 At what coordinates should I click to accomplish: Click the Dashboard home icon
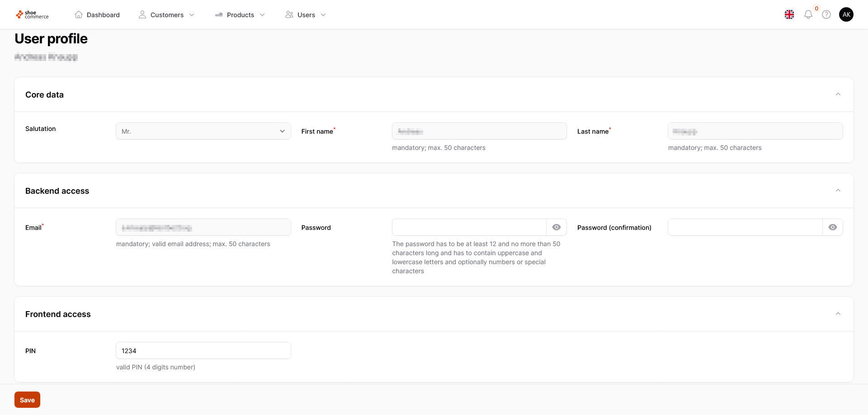click(x=79, y=14)
